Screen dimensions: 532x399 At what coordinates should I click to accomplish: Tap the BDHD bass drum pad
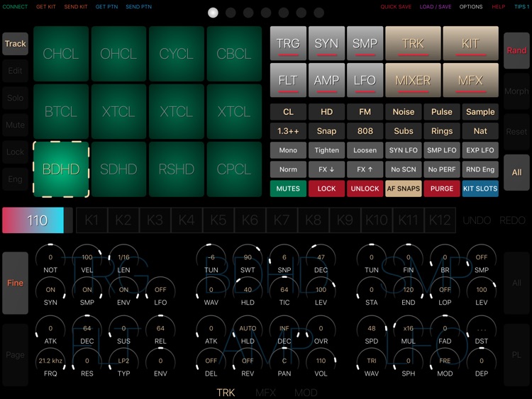pyautogui.click(x=61, y=169)
